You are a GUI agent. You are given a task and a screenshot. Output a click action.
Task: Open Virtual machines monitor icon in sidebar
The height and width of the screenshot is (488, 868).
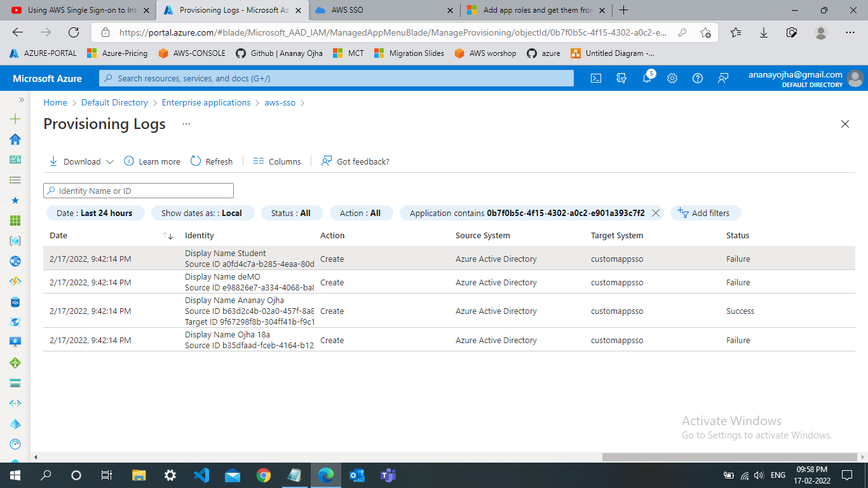15,342
